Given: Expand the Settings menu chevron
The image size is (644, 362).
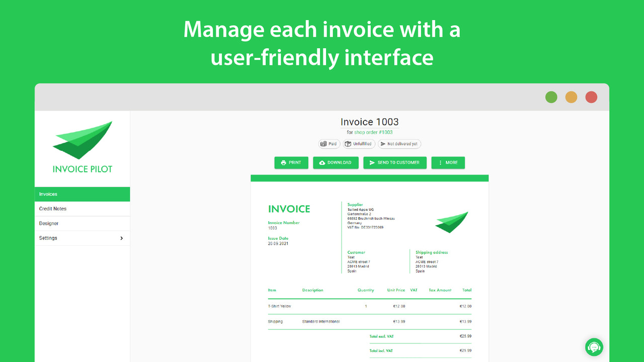Looking at the screenshot, I should coord(121,238).
